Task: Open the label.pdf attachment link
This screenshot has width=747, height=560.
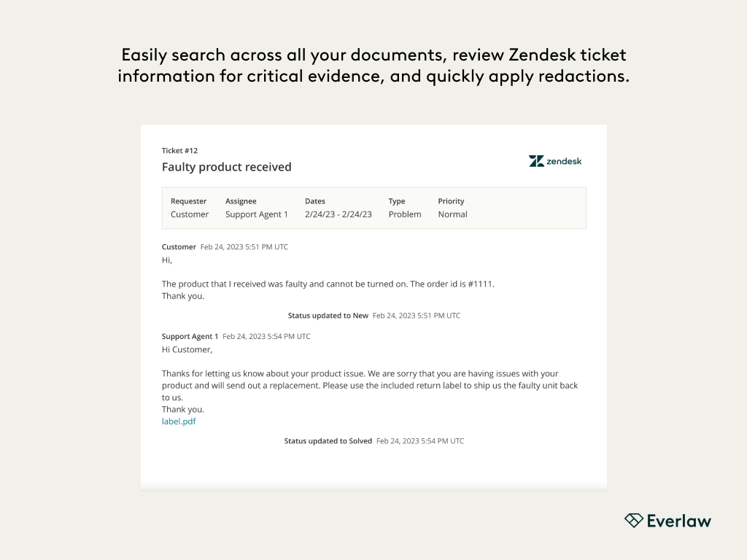Action: [x=179, y=421]
